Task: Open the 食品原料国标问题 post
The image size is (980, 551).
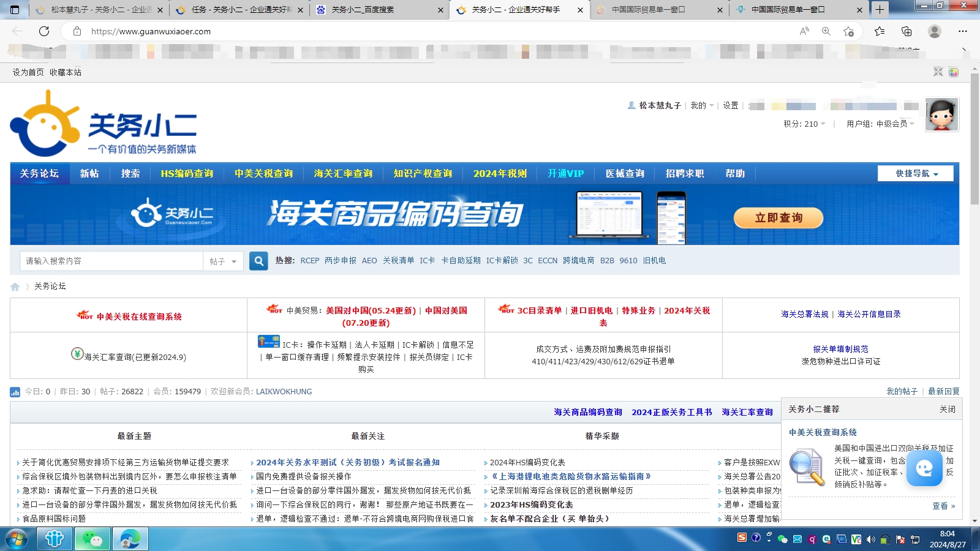Action: [x=54, y=519]
